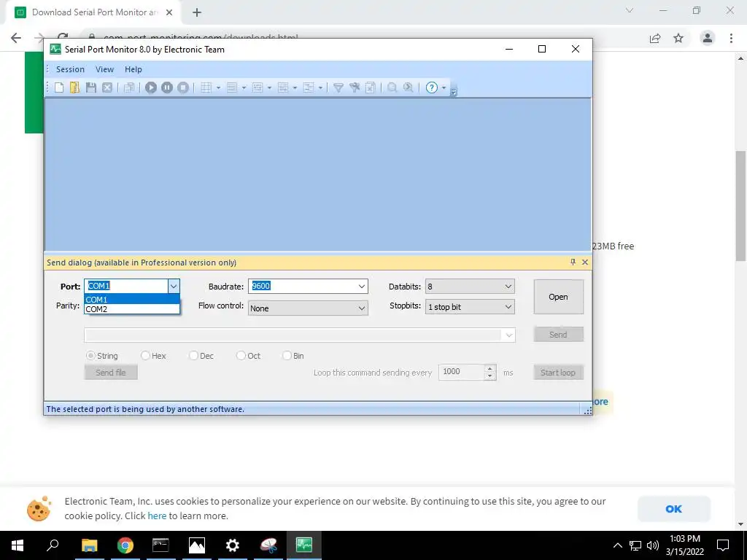Screen dimensions: 747x560
Task: Open a new Chrome tab
Action: 197,13
